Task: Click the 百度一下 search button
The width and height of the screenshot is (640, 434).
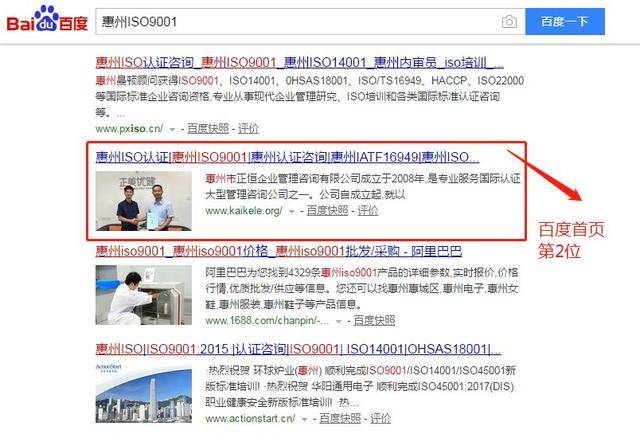Action: pos(564,21)
